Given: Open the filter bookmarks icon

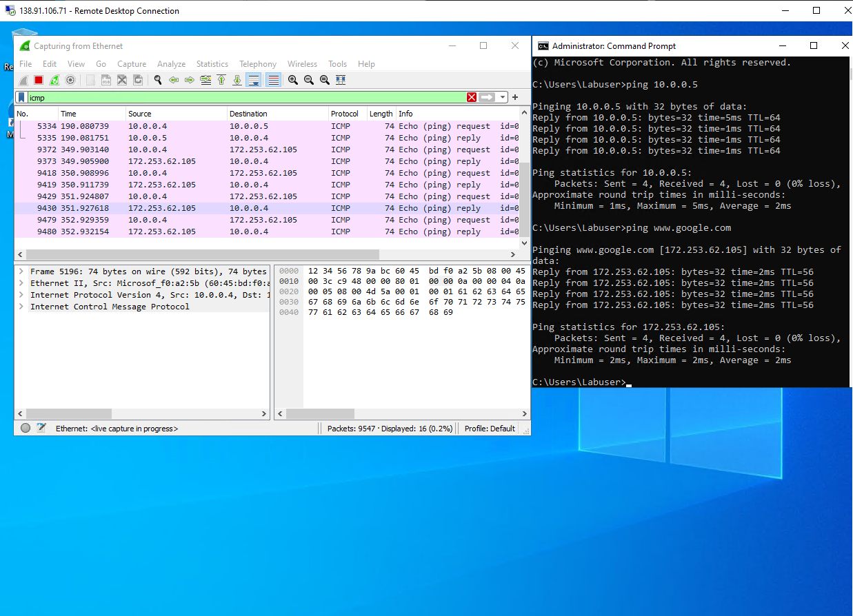Looking at the screenshot, I should [22, 97].
